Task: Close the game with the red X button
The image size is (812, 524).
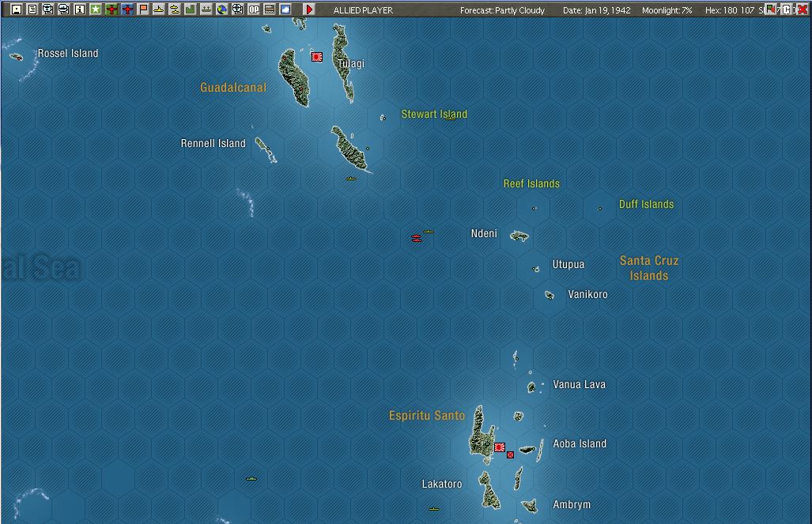Action: tap(803, 9)
